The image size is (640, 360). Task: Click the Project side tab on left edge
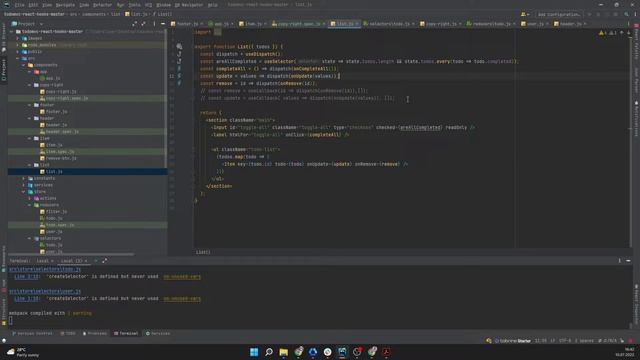4,69
